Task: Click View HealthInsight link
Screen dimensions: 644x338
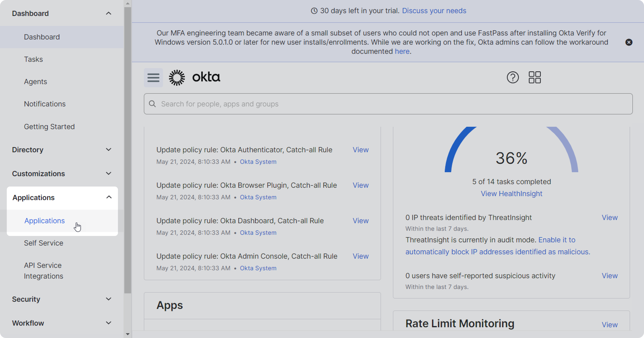Action: click(x=511, y=194)
